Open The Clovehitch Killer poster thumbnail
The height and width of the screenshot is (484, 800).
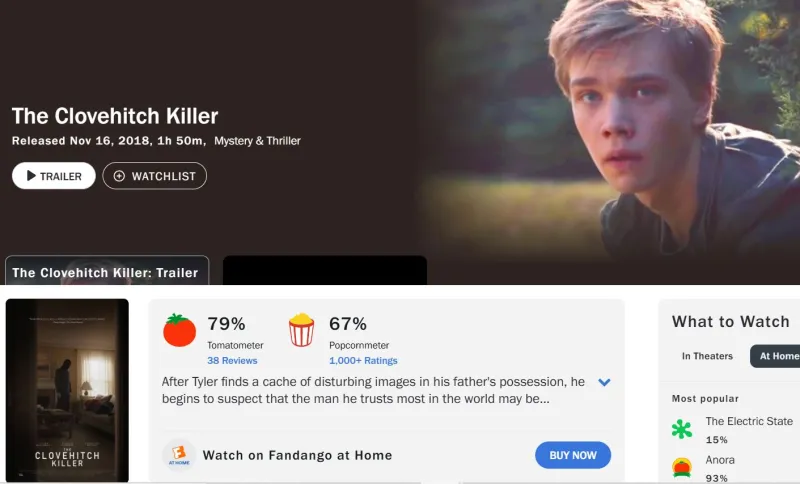[67, 390]
